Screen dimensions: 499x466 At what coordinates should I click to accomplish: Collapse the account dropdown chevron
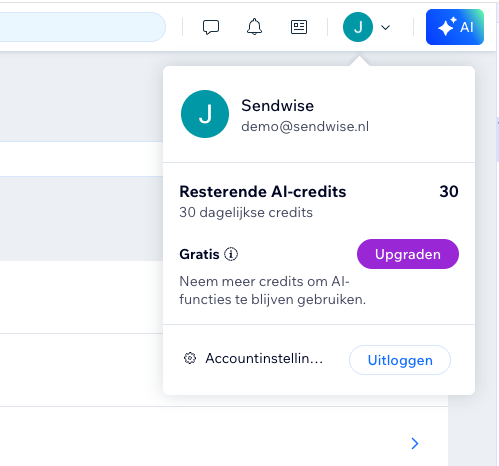385,28
